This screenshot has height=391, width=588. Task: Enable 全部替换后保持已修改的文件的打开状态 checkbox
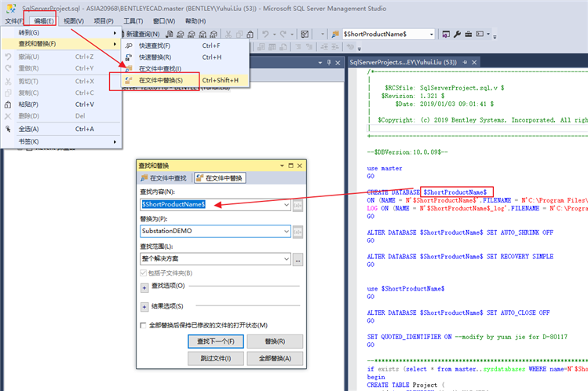point(143,325)
